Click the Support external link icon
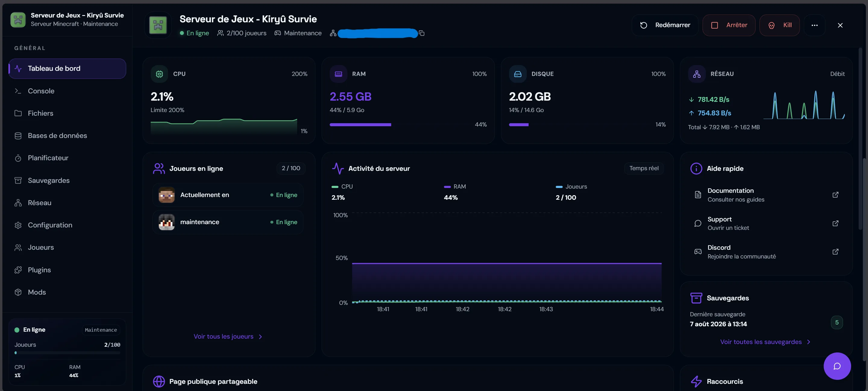The width and height of the screenshot is (868, 391). tap(835, 223)
